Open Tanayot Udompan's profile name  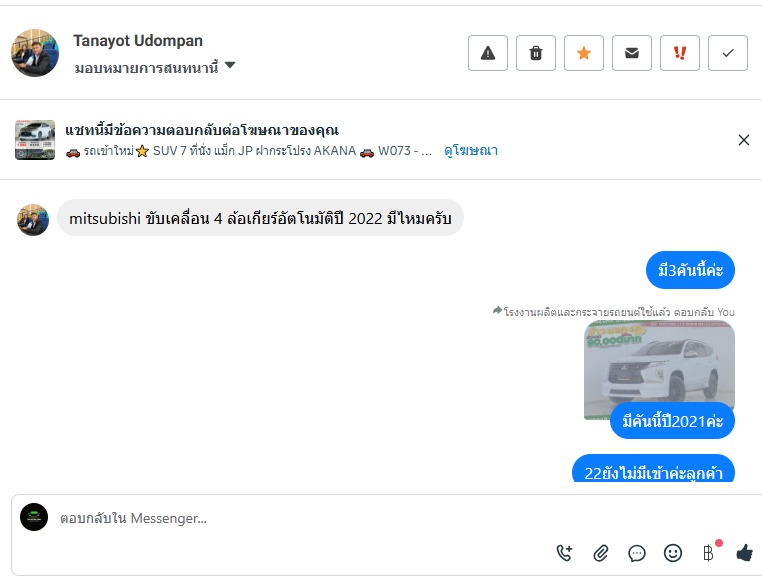pos(138,41)
